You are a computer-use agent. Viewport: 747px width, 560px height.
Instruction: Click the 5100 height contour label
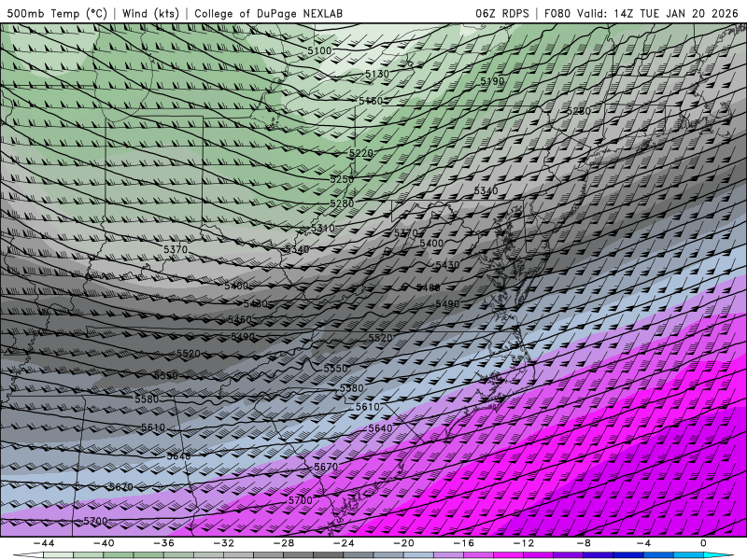pos(319,51)
